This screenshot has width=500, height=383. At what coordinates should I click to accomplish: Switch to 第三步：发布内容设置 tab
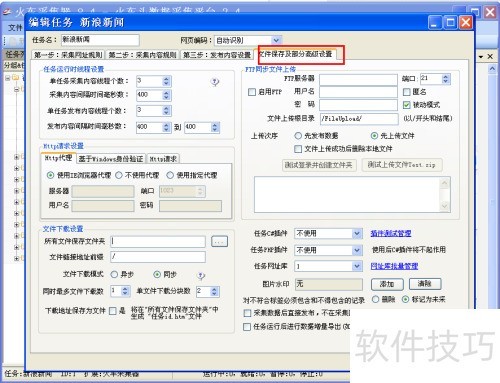click(x=217, y=55)
